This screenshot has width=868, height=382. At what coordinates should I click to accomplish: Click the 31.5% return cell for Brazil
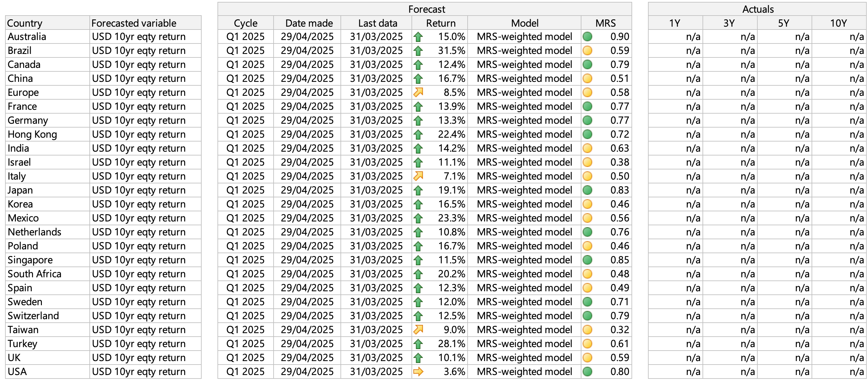tap(451, 50)
